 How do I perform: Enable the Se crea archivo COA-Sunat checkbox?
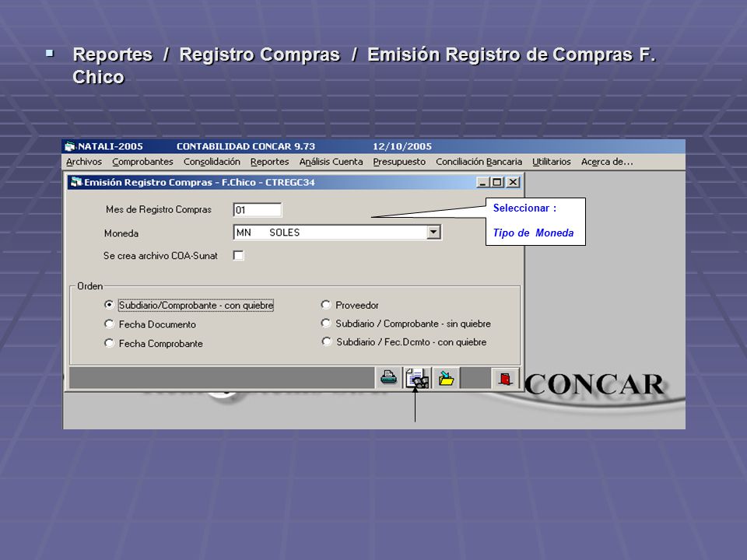[238, 256]
